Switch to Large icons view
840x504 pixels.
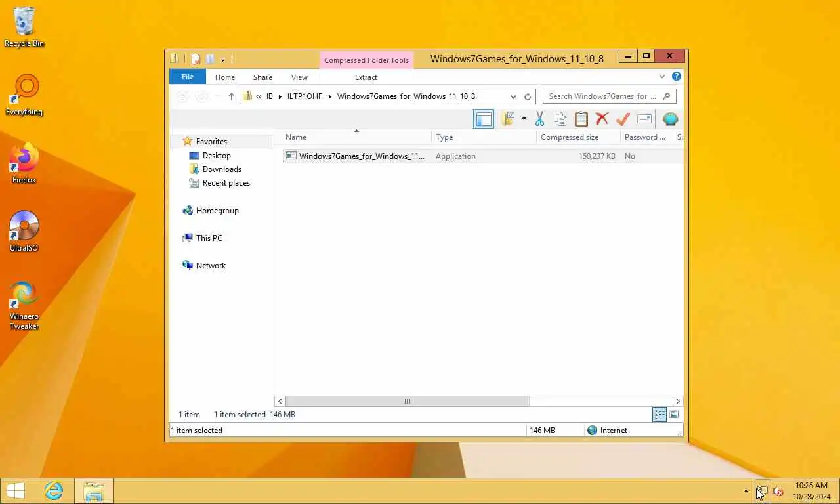point(674,415)
